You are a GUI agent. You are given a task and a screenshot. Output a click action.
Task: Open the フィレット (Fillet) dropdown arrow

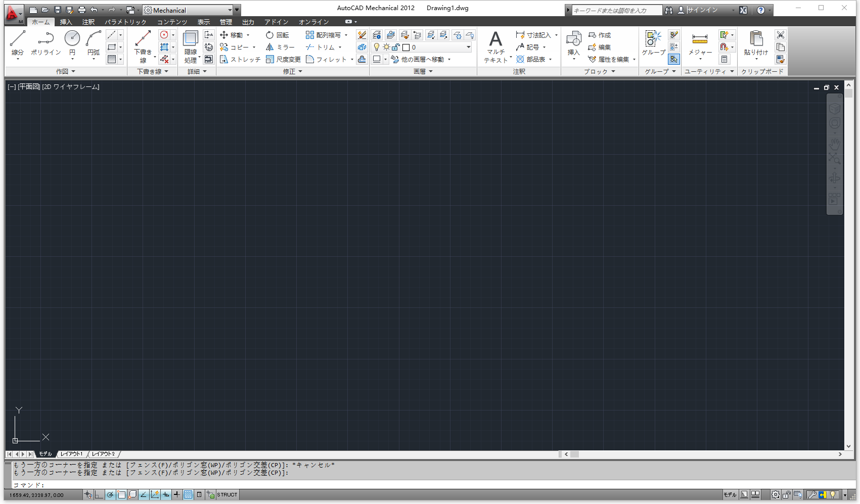click(x=352, y=59)
